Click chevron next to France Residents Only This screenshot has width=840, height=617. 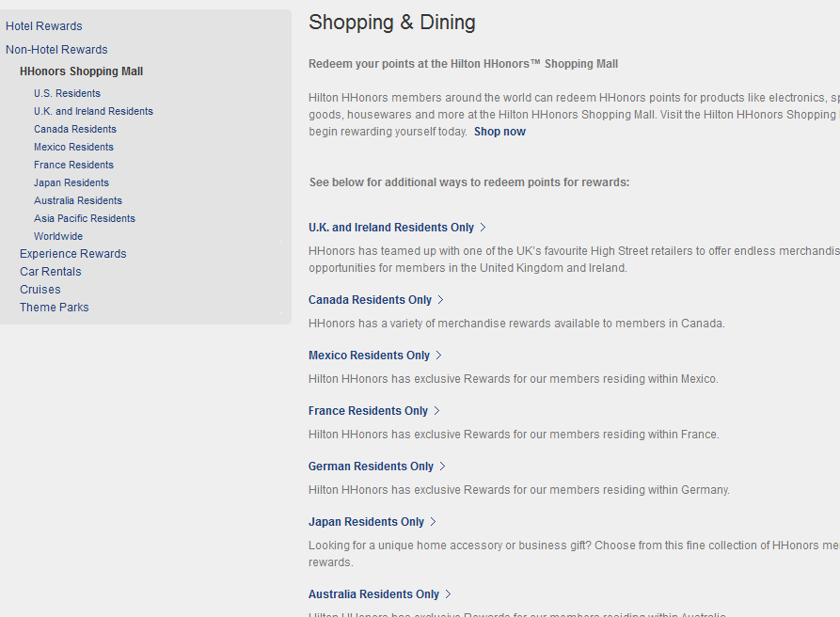click(436, 411)
